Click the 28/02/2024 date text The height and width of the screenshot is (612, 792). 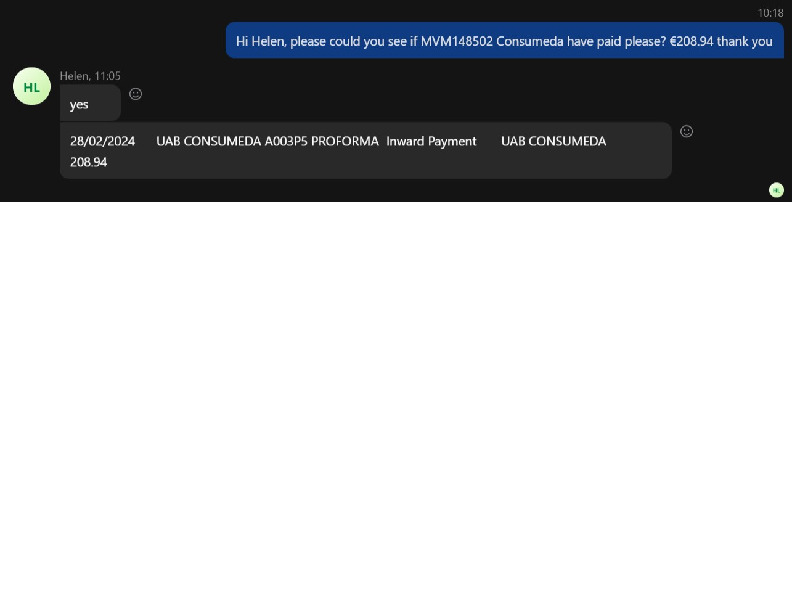(102, 141)
